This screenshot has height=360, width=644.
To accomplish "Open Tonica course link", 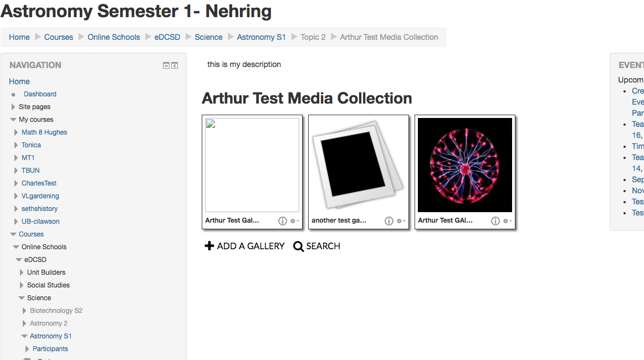I will [31, 145].
